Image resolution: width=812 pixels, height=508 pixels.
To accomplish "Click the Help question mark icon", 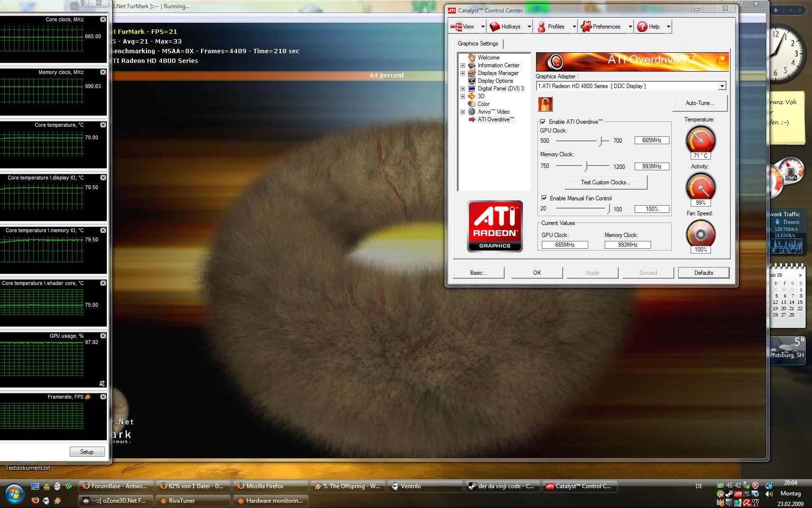I will (642, 27).
